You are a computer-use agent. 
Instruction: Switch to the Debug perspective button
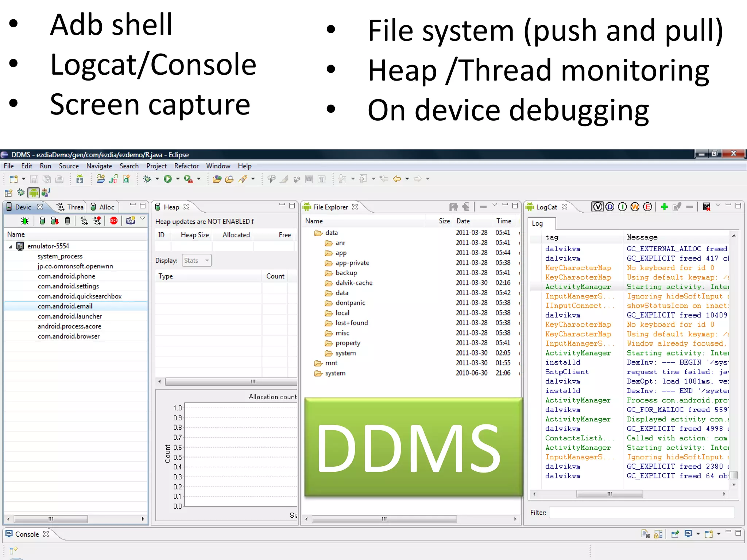click(21, 193)
